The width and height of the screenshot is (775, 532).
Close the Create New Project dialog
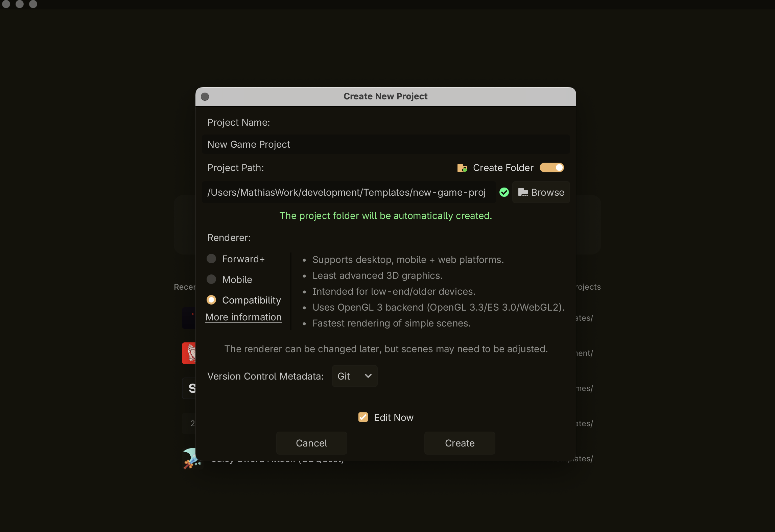pos(205,97)
